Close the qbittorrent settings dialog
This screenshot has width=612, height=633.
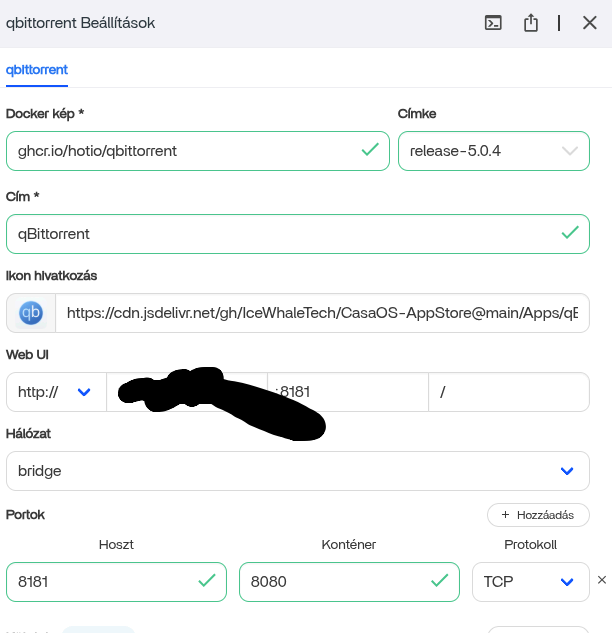tap(589, 23)
